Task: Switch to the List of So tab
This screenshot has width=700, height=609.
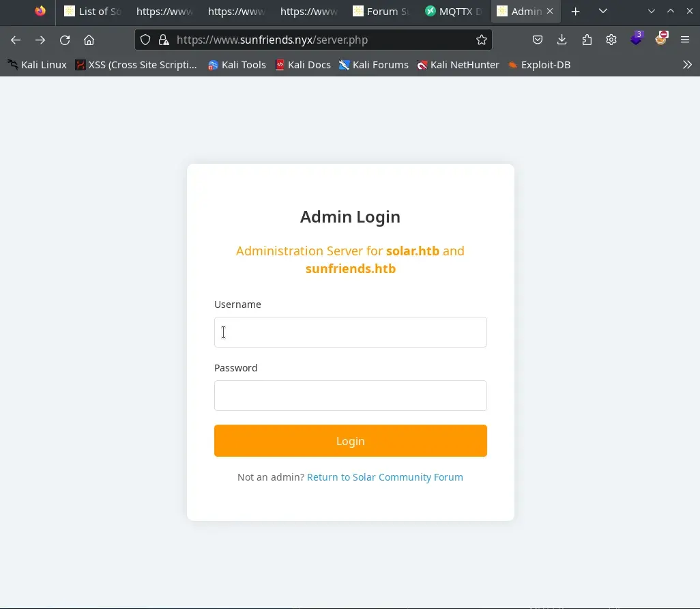Action: pos(93,12)
